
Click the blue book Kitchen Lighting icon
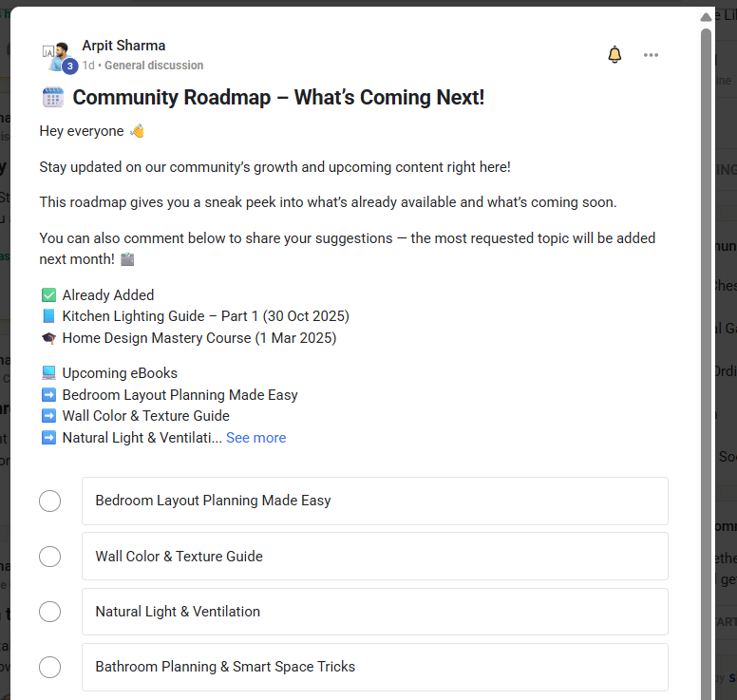48,316
